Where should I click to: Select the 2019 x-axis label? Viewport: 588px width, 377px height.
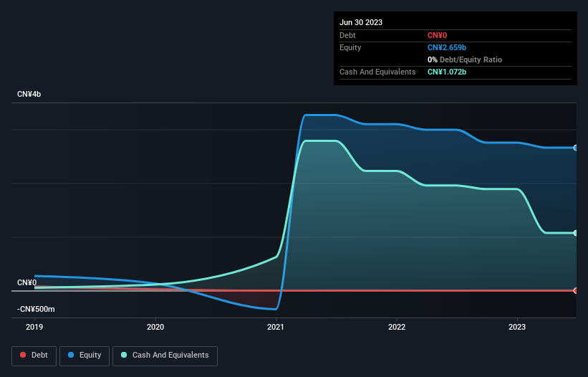click(34, 327)
